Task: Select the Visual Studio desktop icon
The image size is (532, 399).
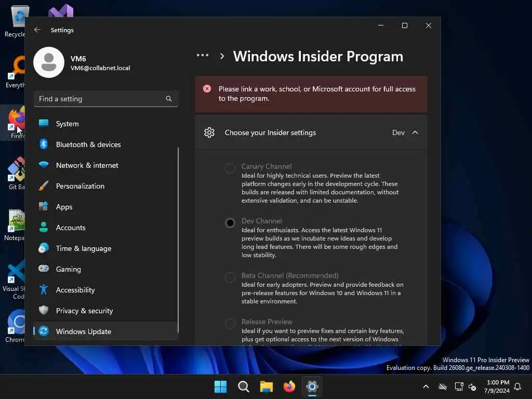Action: (x=61, y=10)
